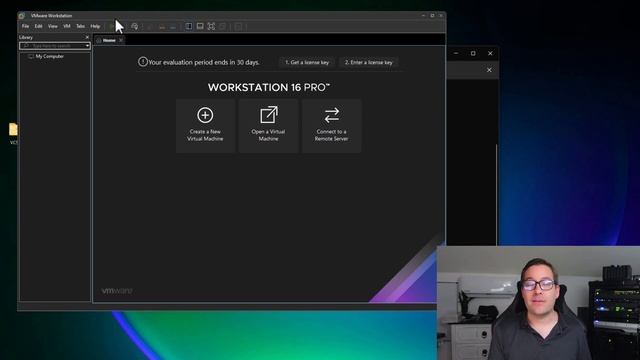Minimize the VMware Workstation window
The image size is (640, 360).
423,16
